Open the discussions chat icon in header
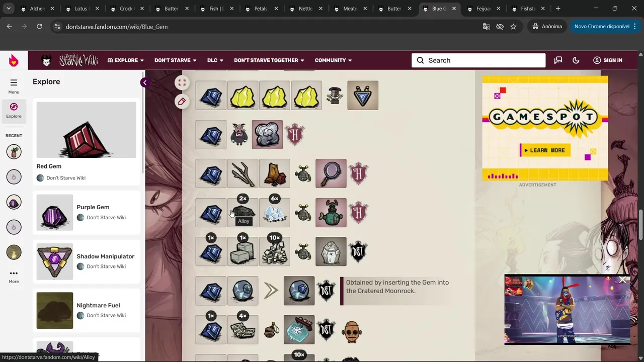The image size is (644, 362). pos(558,60)
